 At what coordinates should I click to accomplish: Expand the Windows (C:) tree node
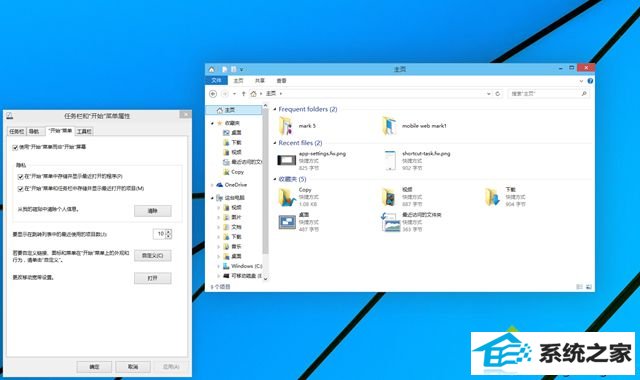[x=218, y=266]
